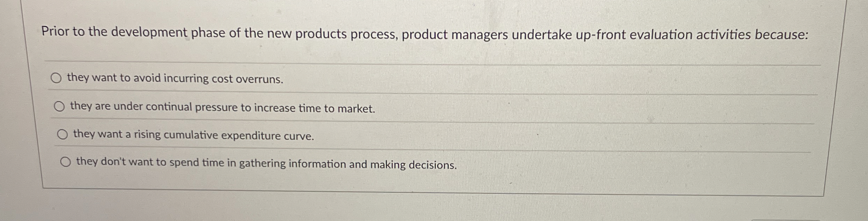Mark the 'rising cumulative expenditure curve' radio button

62,134
